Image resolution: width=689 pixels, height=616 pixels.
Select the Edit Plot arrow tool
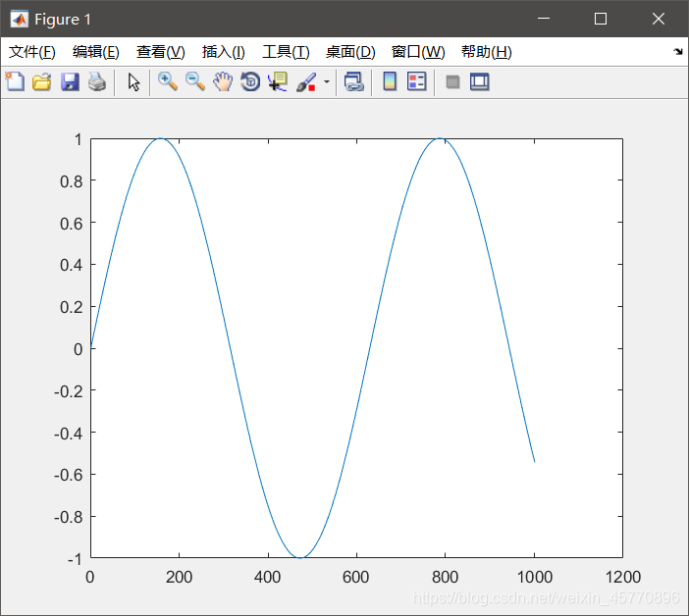(133, 82)
